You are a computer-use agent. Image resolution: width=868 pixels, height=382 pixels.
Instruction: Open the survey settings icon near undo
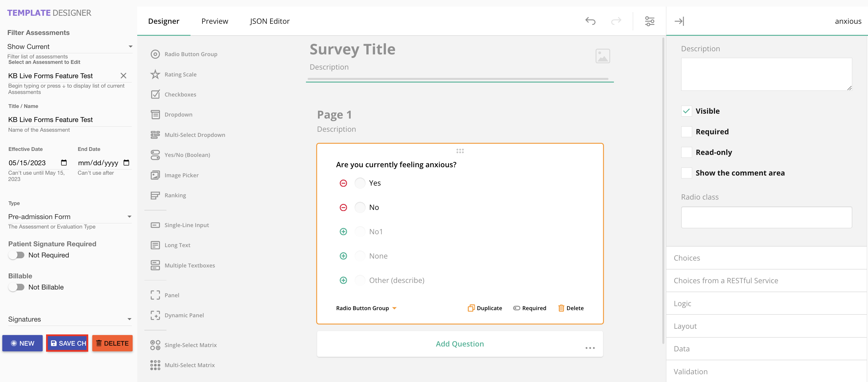point(650,21)
